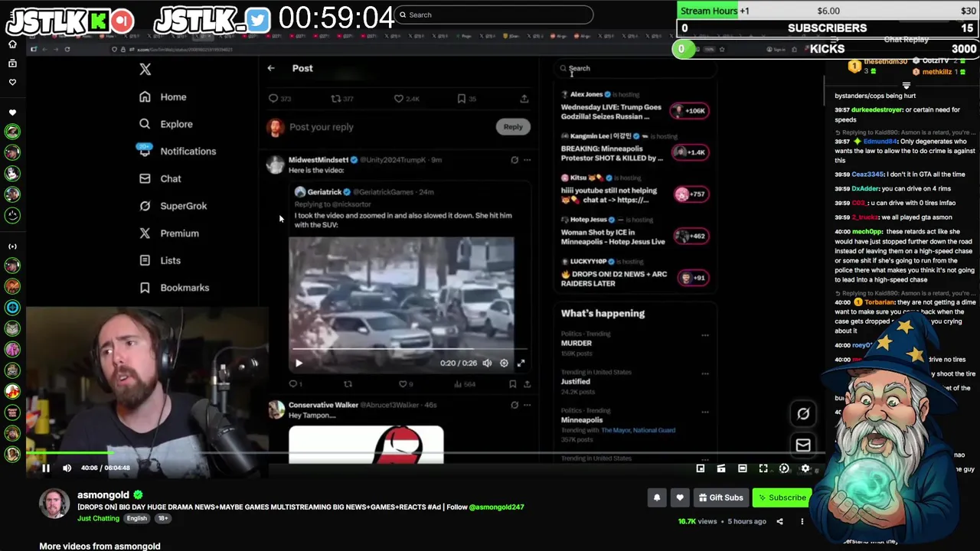
Task: Open embedded tweet video settings gear
Action: [504, 364]
